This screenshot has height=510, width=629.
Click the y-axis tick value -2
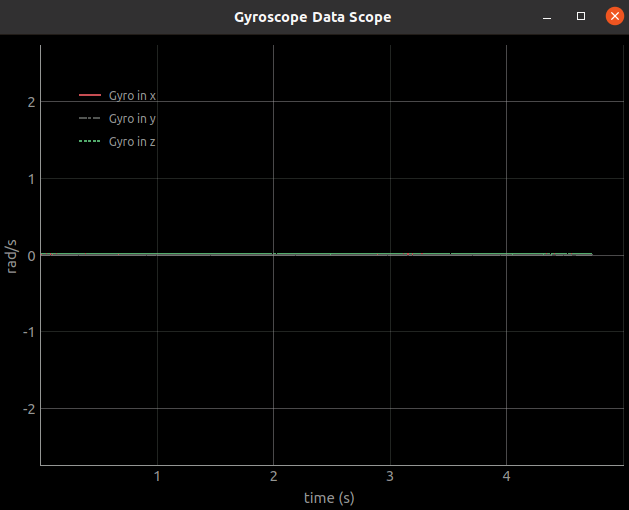pyautogui.click(x=29, y=409)
